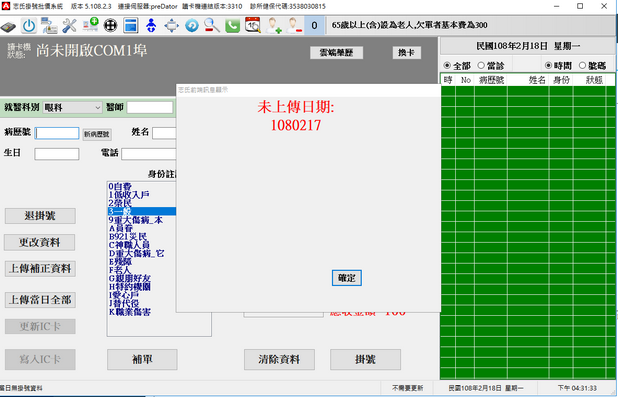This screenshot has width=618, height=397.
Task: Click the 醫師 input field
Action: click(150, 108)
